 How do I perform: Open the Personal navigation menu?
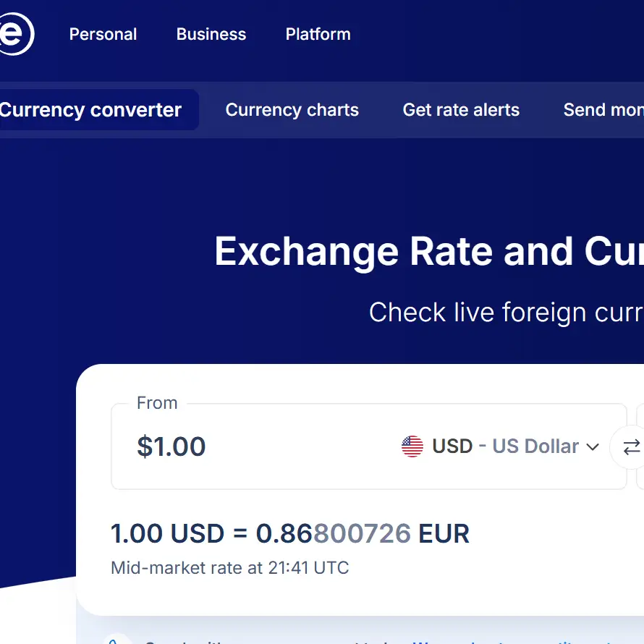103,34
